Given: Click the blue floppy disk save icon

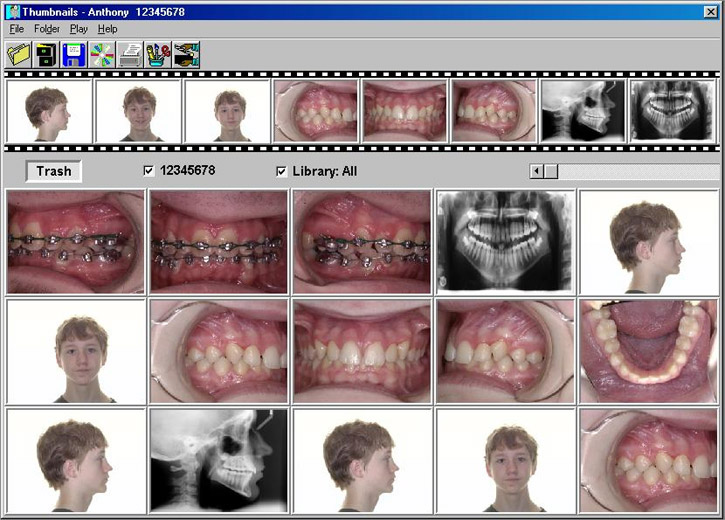Looking at the screenshot, I should pyautogui.click(x=74, y=55).
